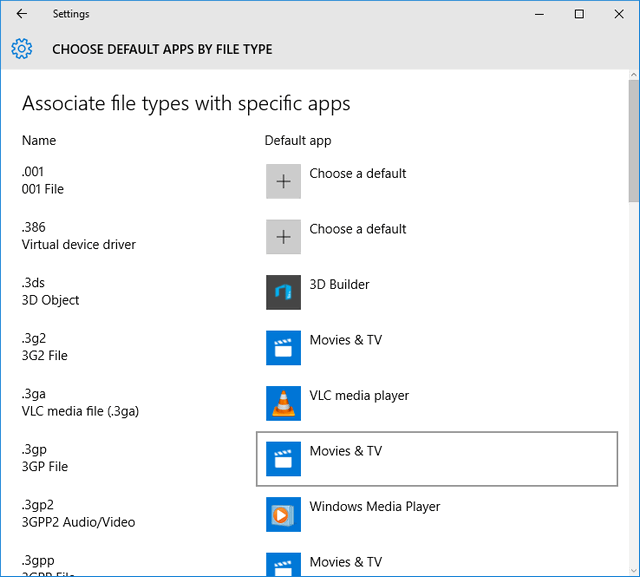Click the Windows Media Player icon for .3gp2
The width and height of the screenshot is (640, 577).
pyautogui.click(x=283, y=515)
